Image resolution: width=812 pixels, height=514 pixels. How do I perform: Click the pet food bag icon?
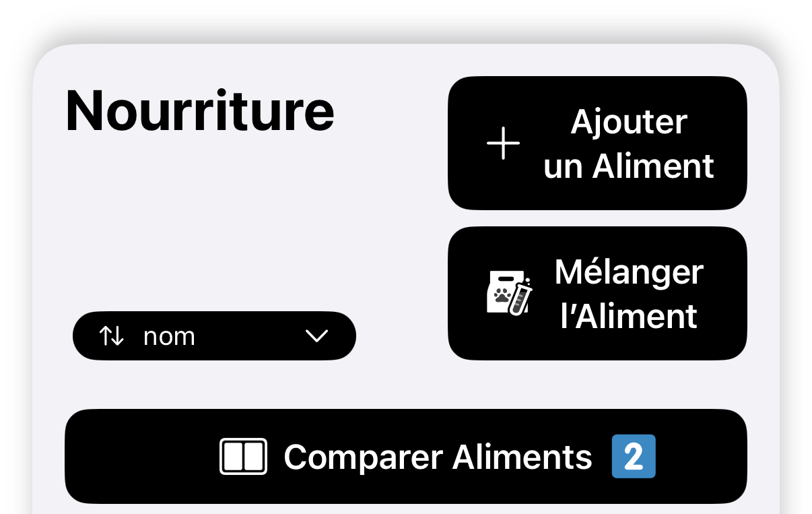(x=501, y=292)
